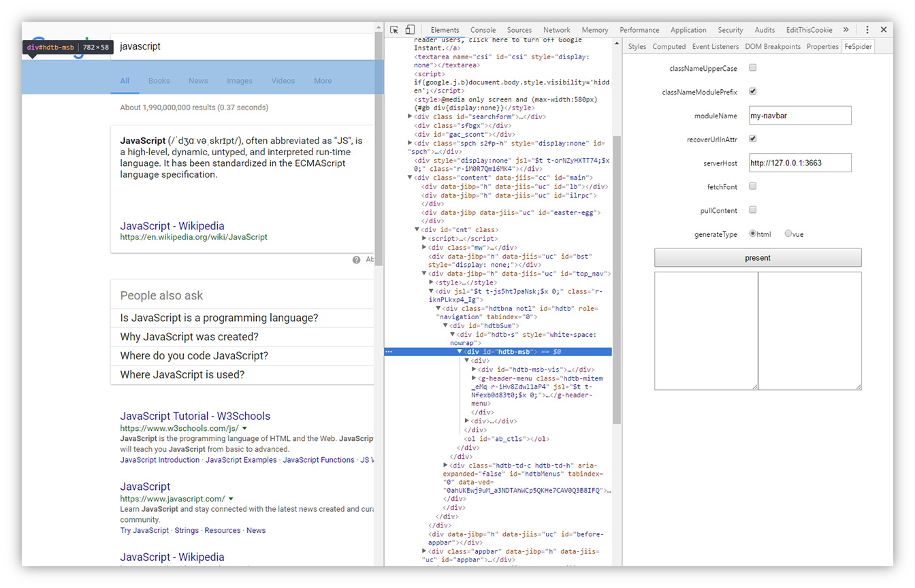Viewport: 915px width, 588px height.
Task: Open the Sources tab
Action: (x=519, y=30)
